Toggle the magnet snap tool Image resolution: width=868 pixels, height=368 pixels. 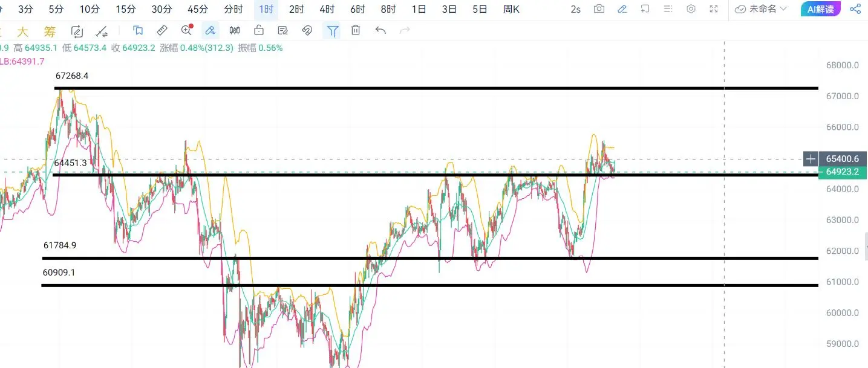307,30
